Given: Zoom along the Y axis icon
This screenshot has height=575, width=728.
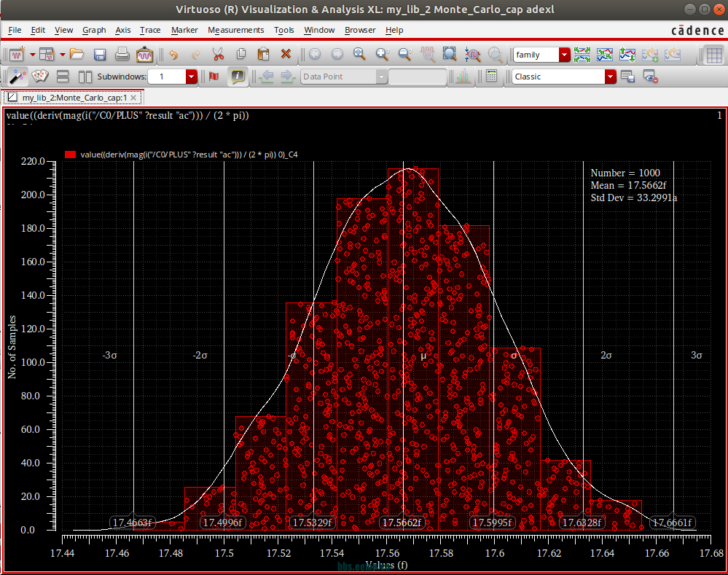Looking at the screenshot, I should 472,55.
